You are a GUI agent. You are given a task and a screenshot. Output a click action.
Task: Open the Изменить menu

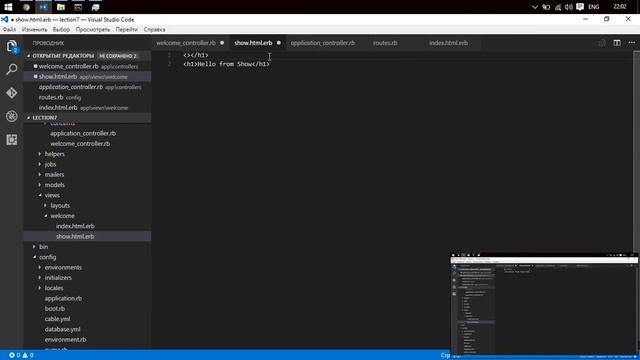[35, 29]
